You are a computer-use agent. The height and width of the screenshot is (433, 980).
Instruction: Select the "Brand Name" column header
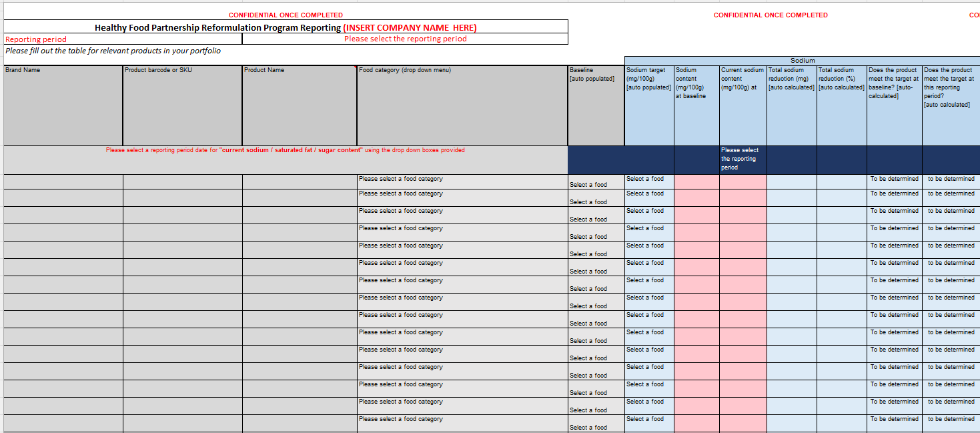click(x=63, y=105)
